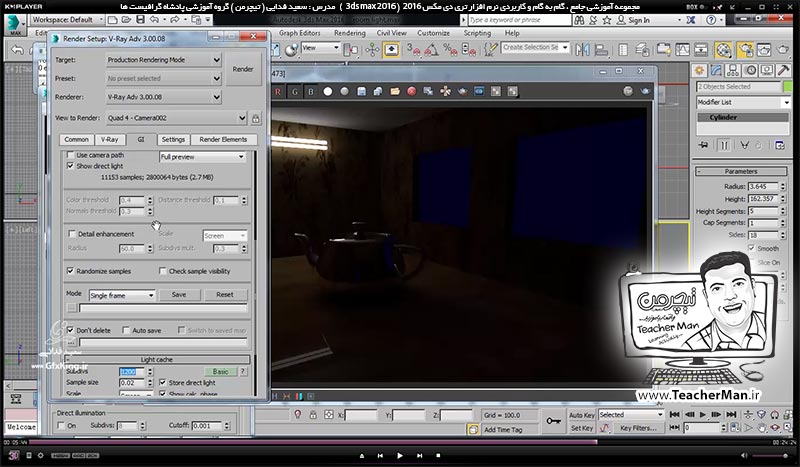Screen dimensions: 800x467
Task: Collapse the Light cache rollout
Action: [157, 360]
